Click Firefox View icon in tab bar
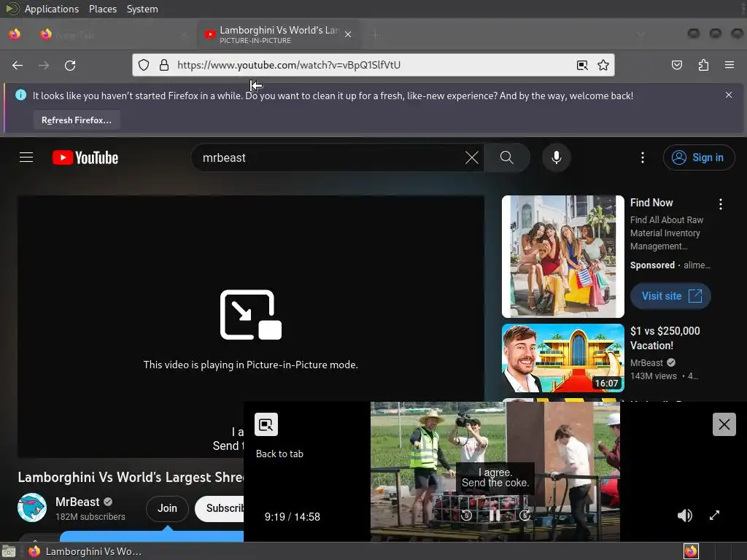This screenshot has width=747, height=560. click(15, 34)
